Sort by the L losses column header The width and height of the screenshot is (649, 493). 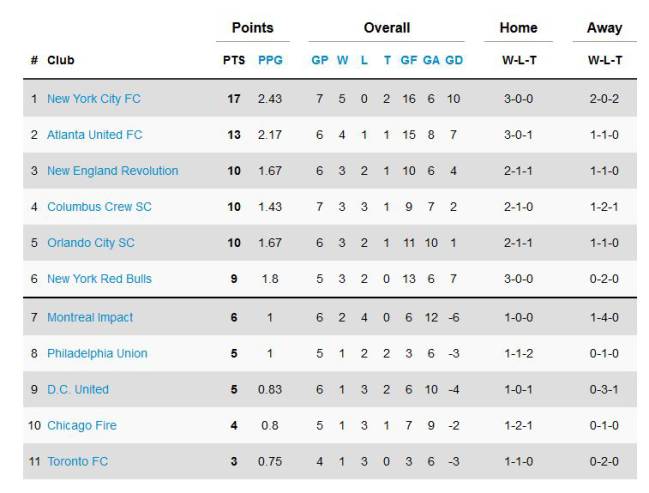[x=364, y=60]
